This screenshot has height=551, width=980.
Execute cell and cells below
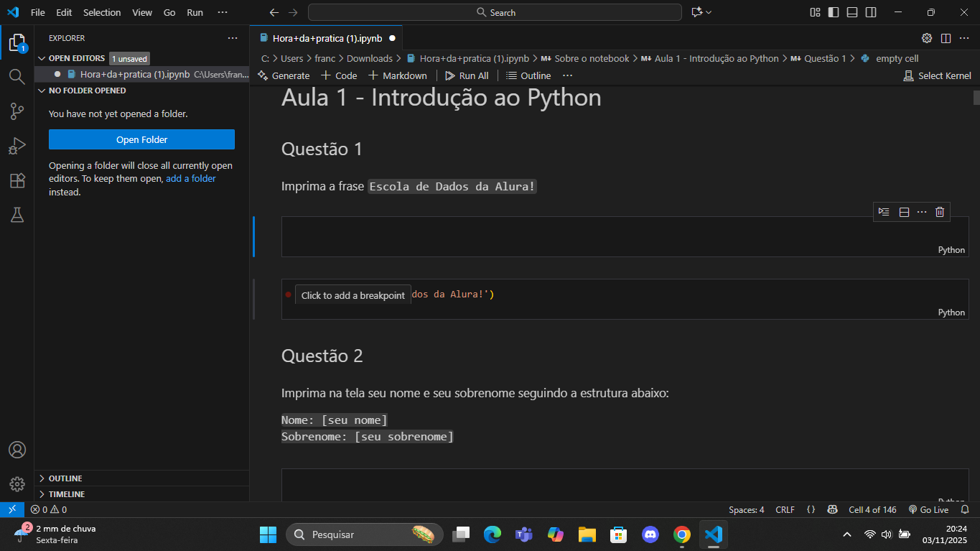(x=884, y=211)
